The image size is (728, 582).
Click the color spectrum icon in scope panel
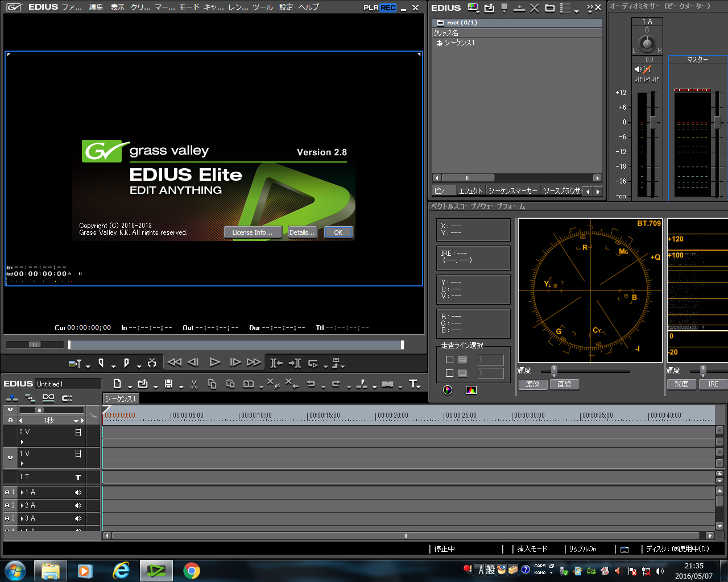[471, 390]
